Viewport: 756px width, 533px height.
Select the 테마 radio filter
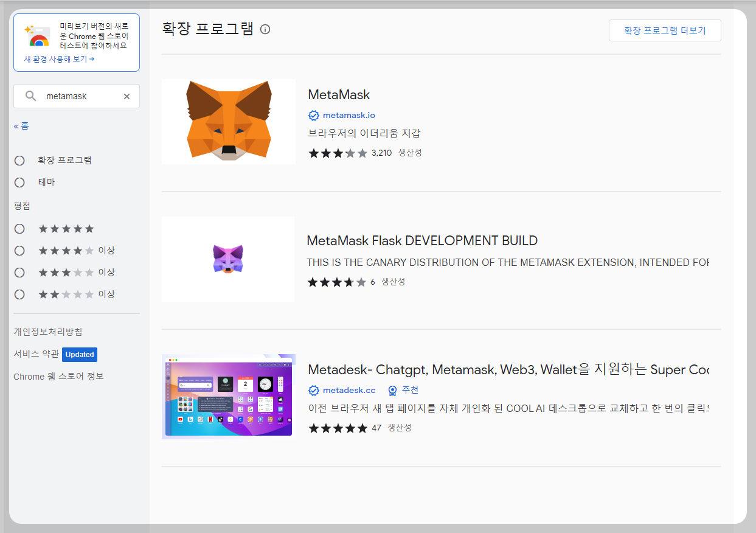tap(19, 183)
